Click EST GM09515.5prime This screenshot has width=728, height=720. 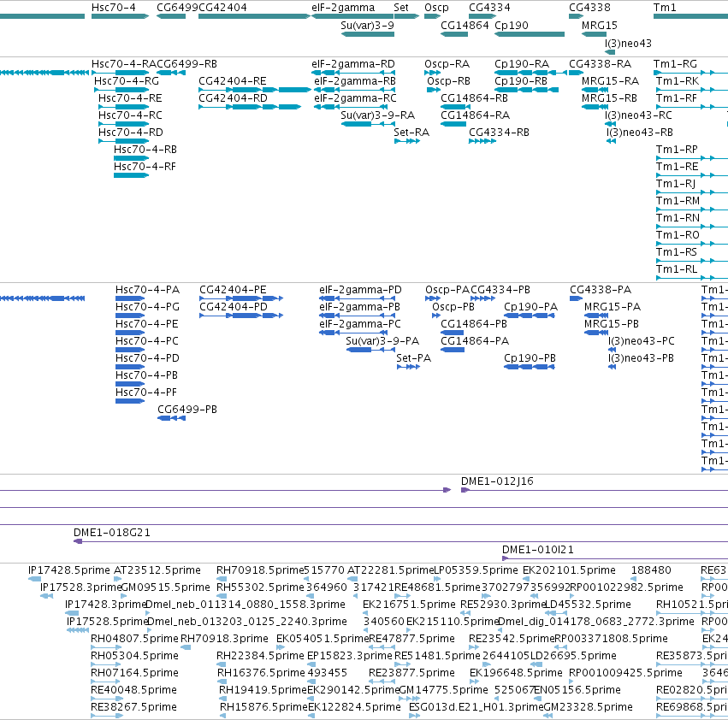click(x=165, y=587)
